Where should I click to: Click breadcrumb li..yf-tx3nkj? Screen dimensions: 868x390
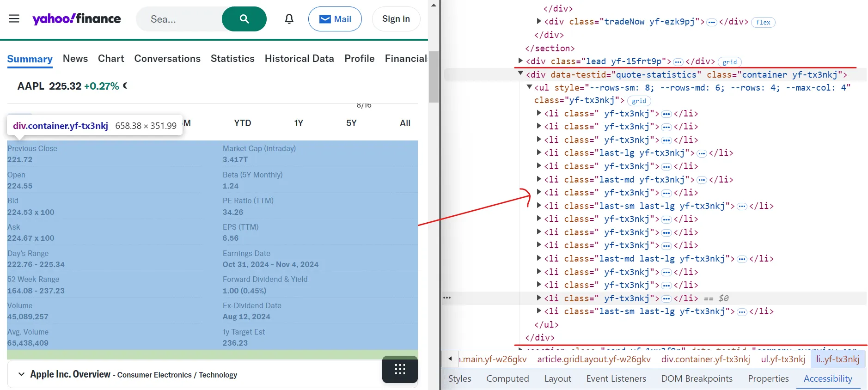pyautogui.click(x=837, y=359)
